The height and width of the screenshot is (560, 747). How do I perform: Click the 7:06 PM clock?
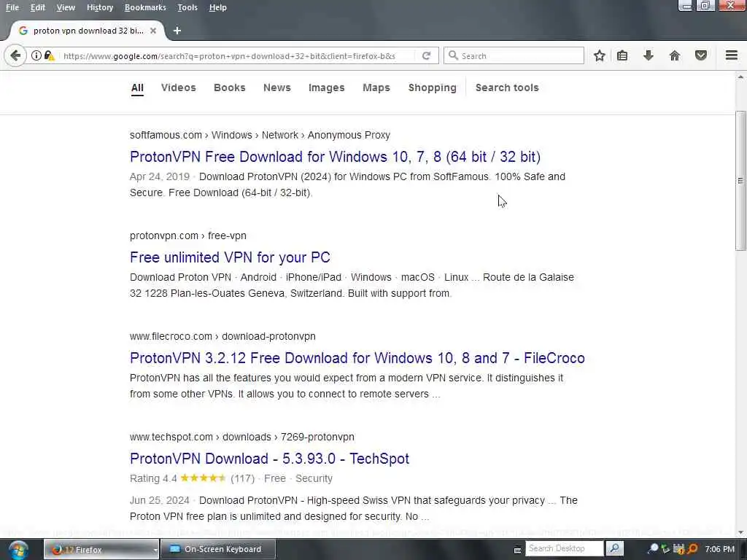(x=719, y=549)
